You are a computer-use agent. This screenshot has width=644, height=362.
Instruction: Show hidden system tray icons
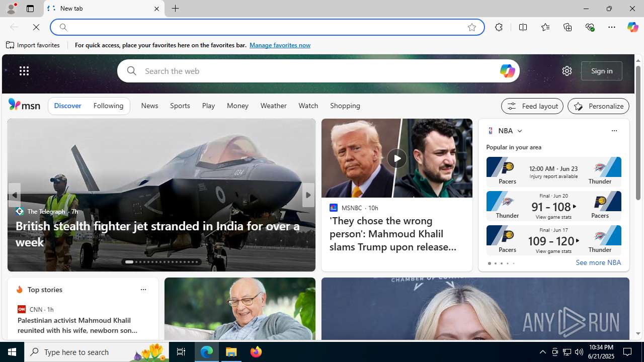pos(542,352)
